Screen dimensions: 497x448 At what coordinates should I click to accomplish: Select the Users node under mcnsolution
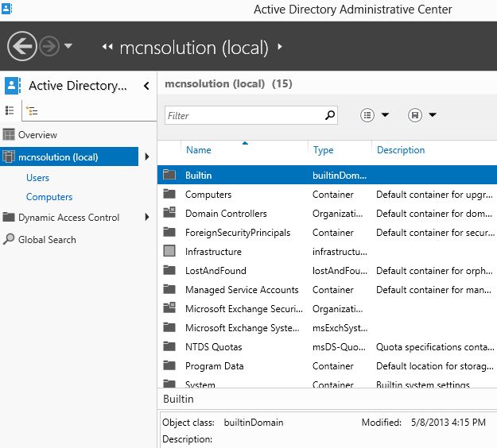[x=37, y=178]
